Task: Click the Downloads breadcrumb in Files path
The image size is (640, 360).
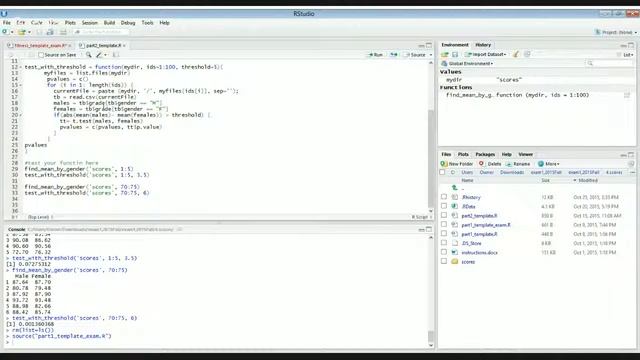Action: [x=512, y=172]
